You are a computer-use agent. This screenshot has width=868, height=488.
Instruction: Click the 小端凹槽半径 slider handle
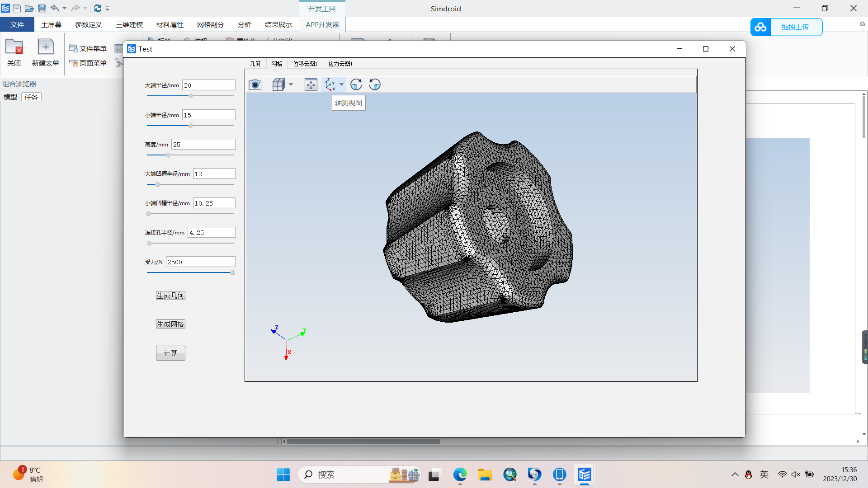pyautogui.click(x=148, y=214)
